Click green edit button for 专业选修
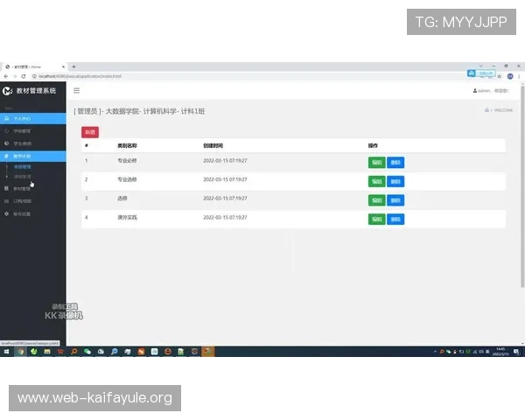Viewport: 525px width, 420px height. (376, 181)
